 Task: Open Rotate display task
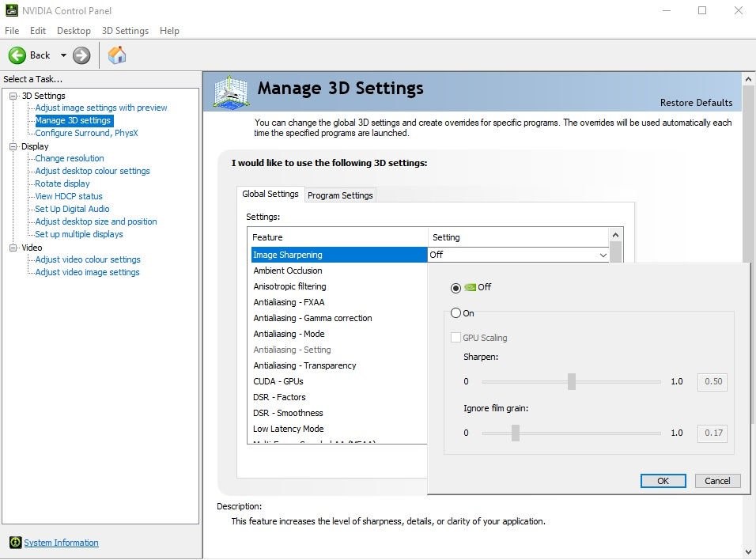pyautogui.click(x=62, y=184)
